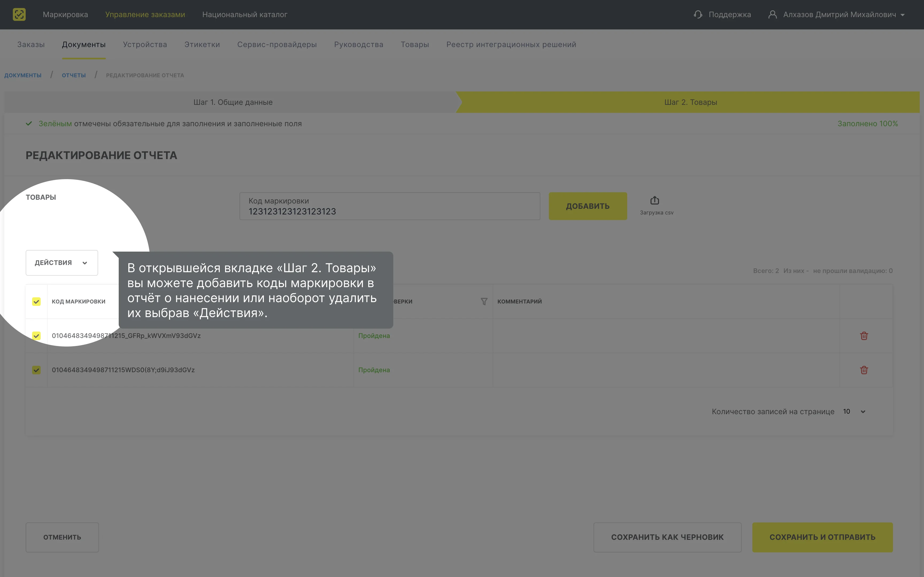Image resolution: width=924 pixels, height=577 pixels.
Task: Click the Всего: 2 validation summary text
Action: pos(822,271)
